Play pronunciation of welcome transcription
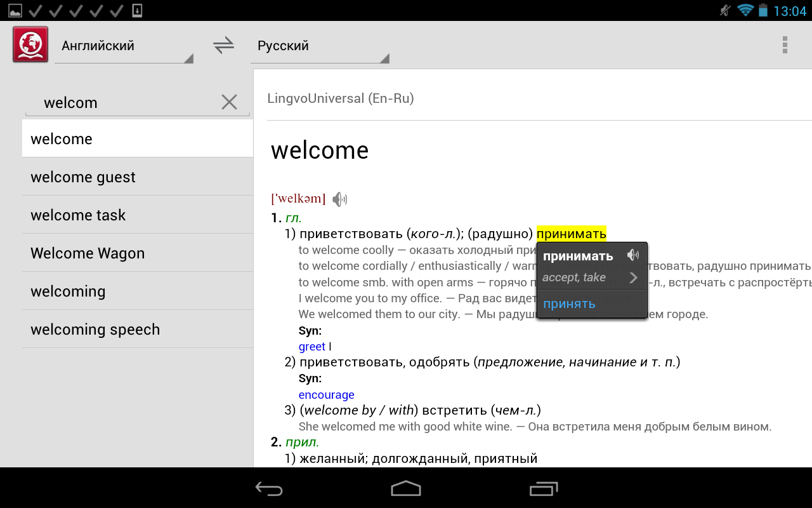Image resolution: width=812 pixels, height=508 pixels. click(340, 199)
